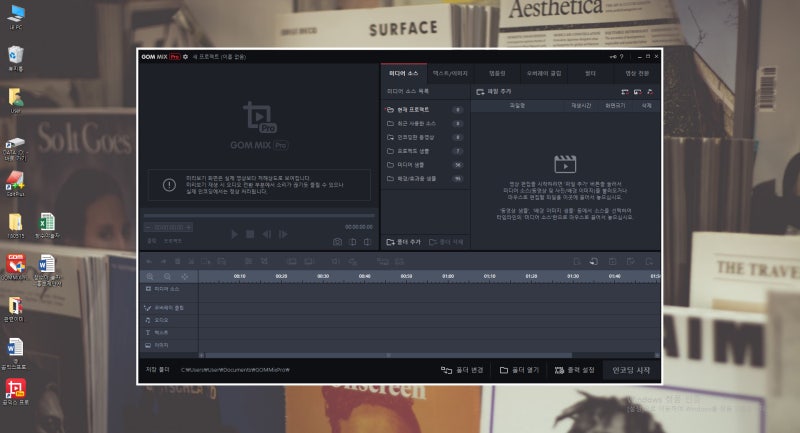800x433 pixels.
Task: Switch to the 미디어 소스 tab
Action: (x=403, y=73)
